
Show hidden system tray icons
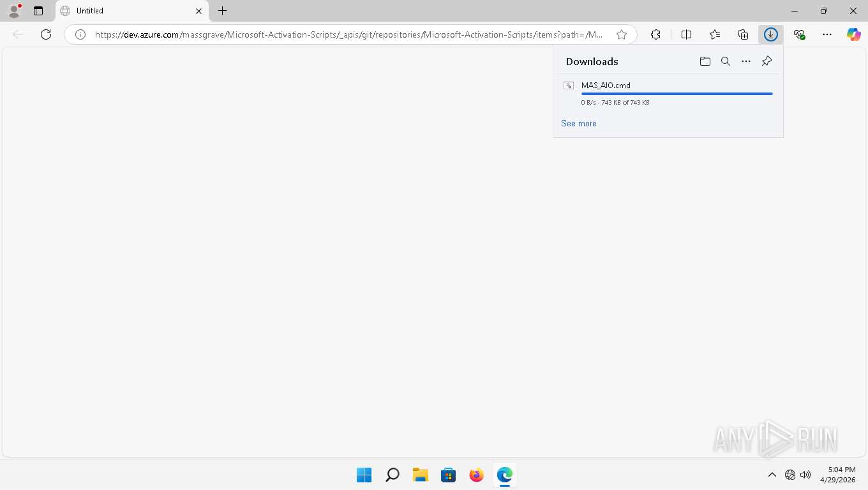pyautogui.click(x=772, y=475)
